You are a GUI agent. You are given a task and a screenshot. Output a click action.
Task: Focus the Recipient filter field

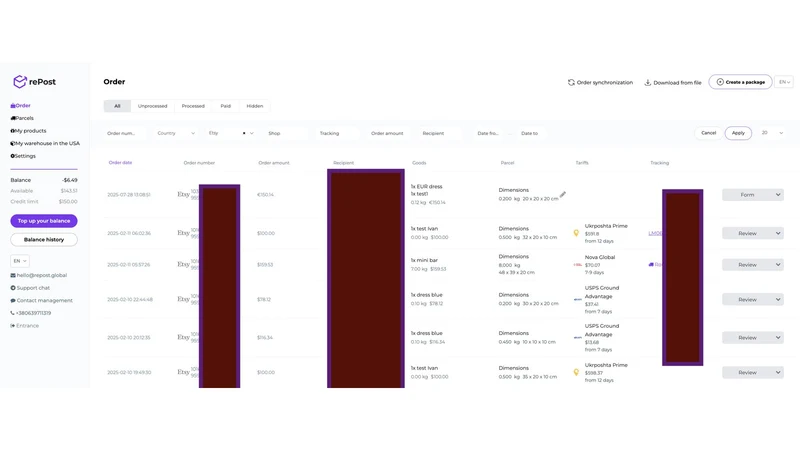click(x=440, y=133)
